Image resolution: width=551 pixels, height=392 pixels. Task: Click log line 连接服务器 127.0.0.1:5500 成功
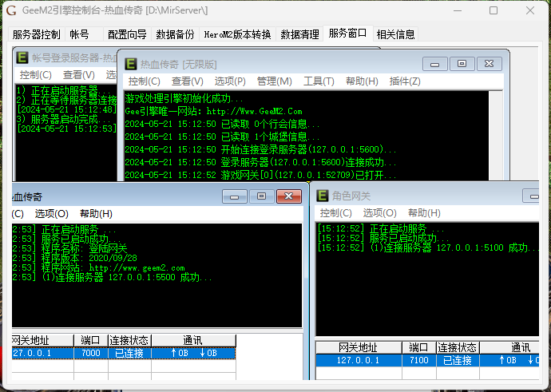coord(112,278)
